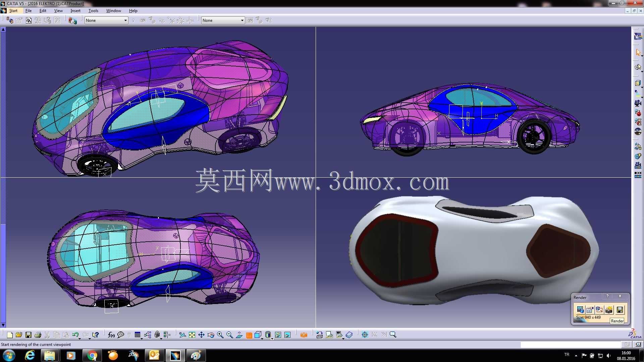Open the design table grid icon

pos(137,335)
